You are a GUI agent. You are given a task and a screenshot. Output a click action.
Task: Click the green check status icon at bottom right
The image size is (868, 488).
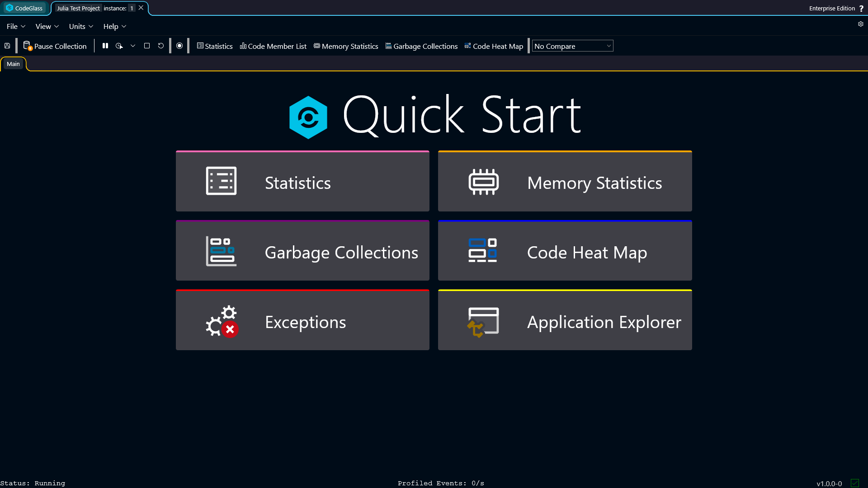coord(854,483)
